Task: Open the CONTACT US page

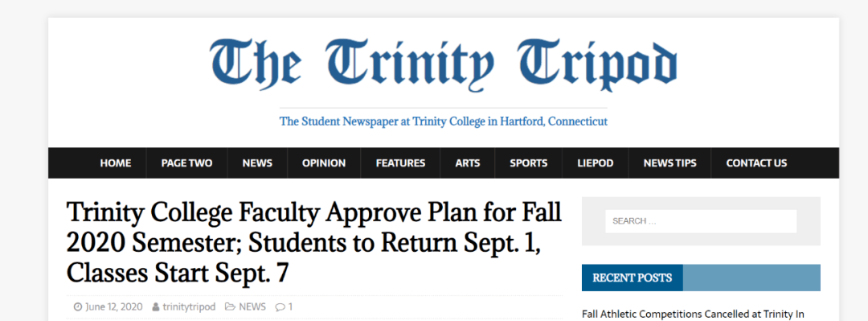Action: 756,163
